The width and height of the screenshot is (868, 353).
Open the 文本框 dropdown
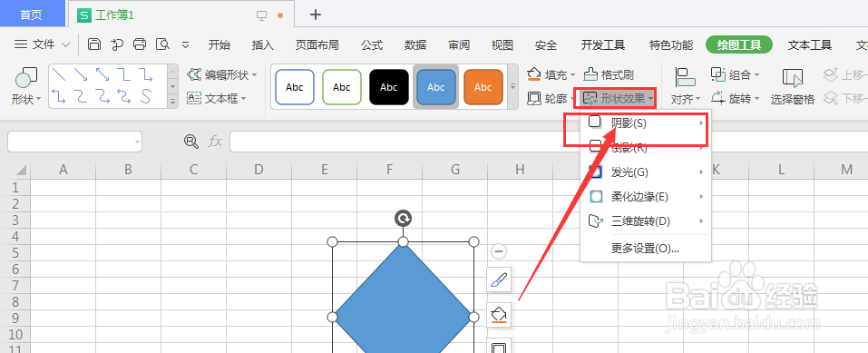pos(217,99)
